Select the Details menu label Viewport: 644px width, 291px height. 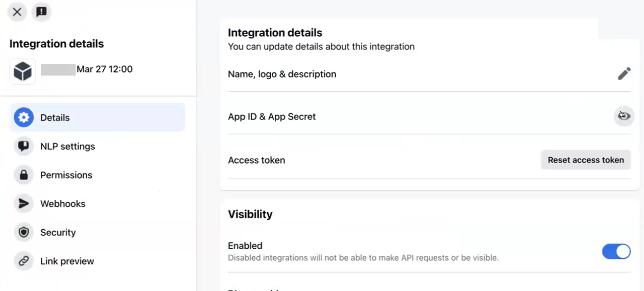tap(55, 117)
